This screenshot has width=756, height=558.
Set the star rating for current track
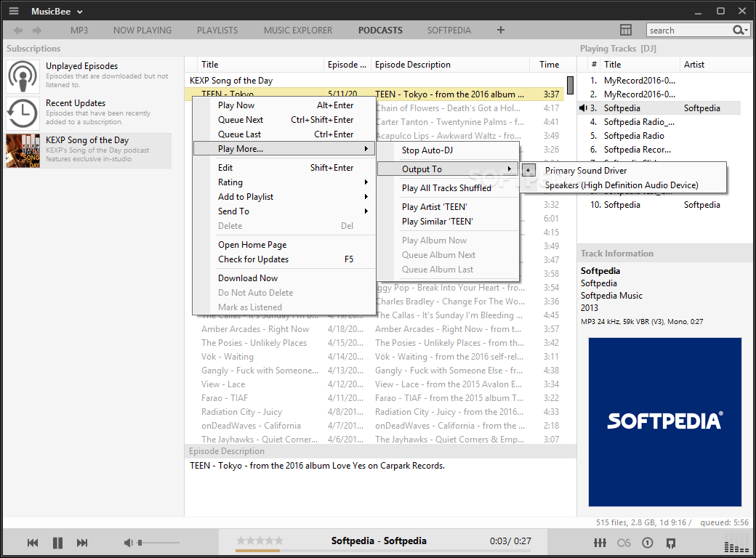(x=260, y=541)
